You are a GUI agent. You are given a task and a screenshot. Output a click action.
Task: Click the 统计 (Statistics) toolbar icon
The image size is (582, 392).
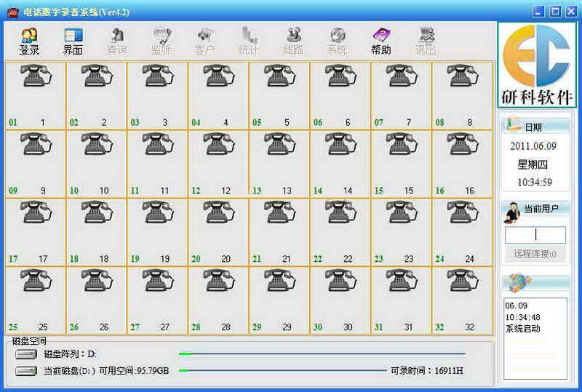coord(249,41)
